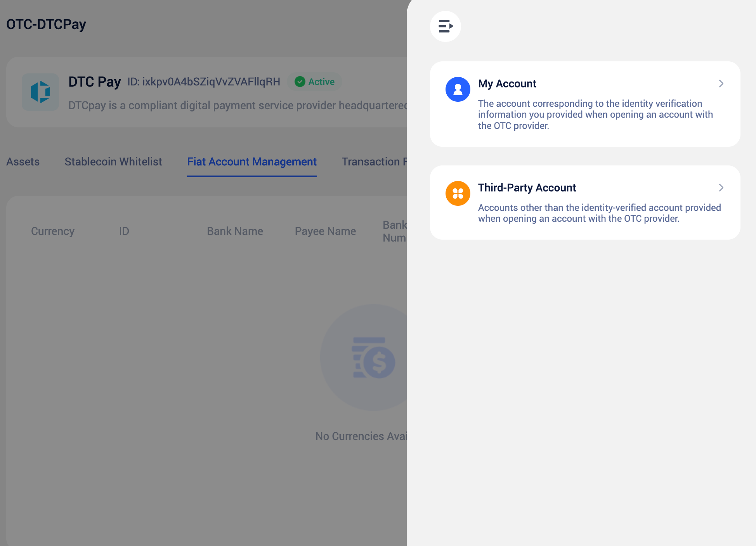The image size is (756, 546).
Task: Collapse the side panel with menu icon
Action: coord(445,26)
